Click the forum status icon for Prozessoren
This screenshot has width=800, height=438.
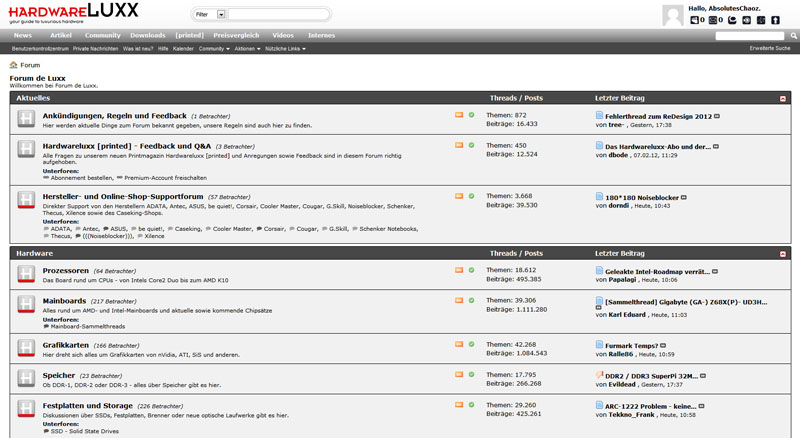click(26, 274)
